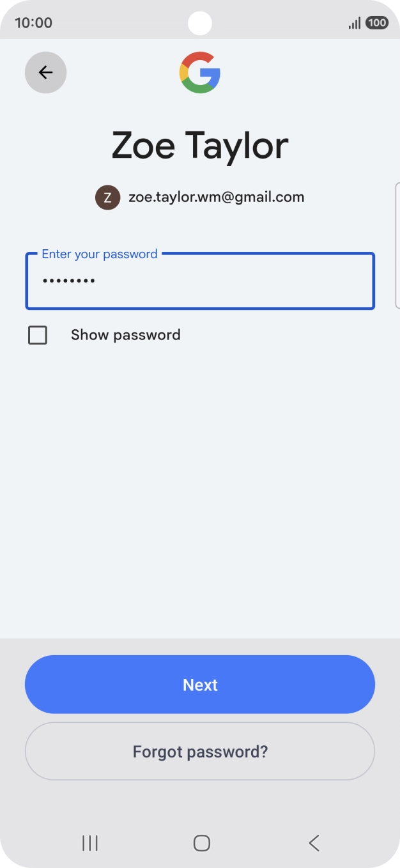This screenshot has height=868, width=400.
Task: Open the Forgot password? option
Action: click(200, 751)
